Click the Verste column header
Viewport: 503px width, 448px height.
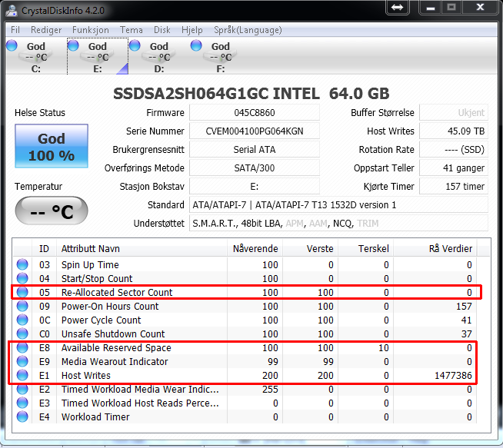(x=310, y=249)
